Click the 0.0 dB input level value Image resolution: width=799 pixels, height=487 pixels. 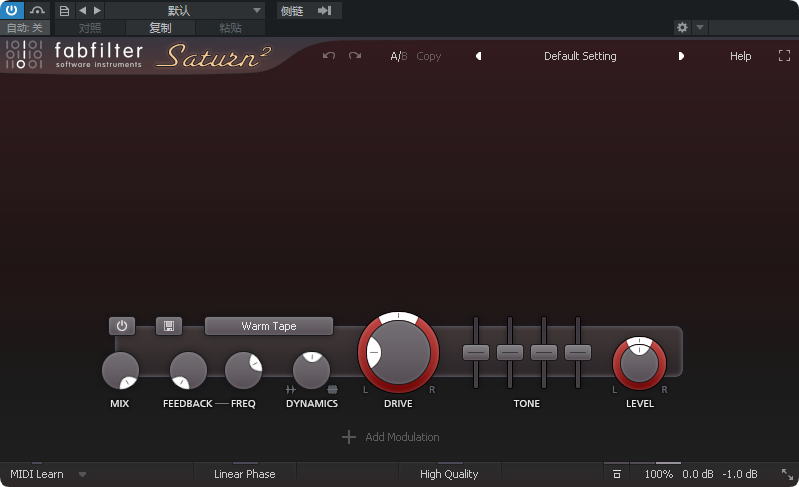[x=698, y=474]
